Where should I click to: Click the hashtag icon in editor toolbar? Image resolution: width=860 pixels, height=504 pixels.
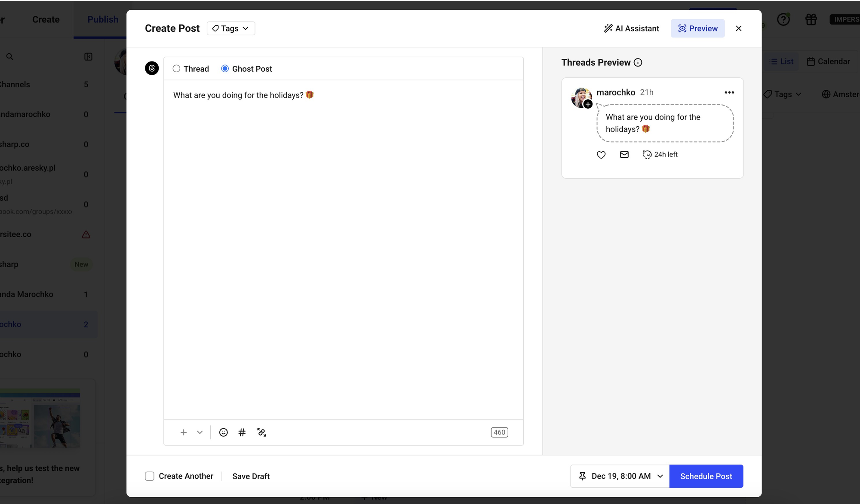242,432
